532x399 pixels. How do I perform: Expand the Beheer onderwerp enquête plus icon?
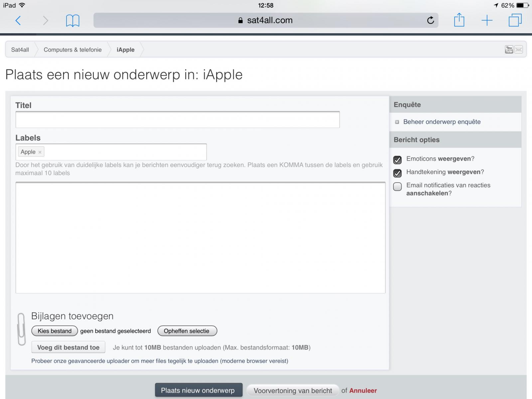[397, 122]
